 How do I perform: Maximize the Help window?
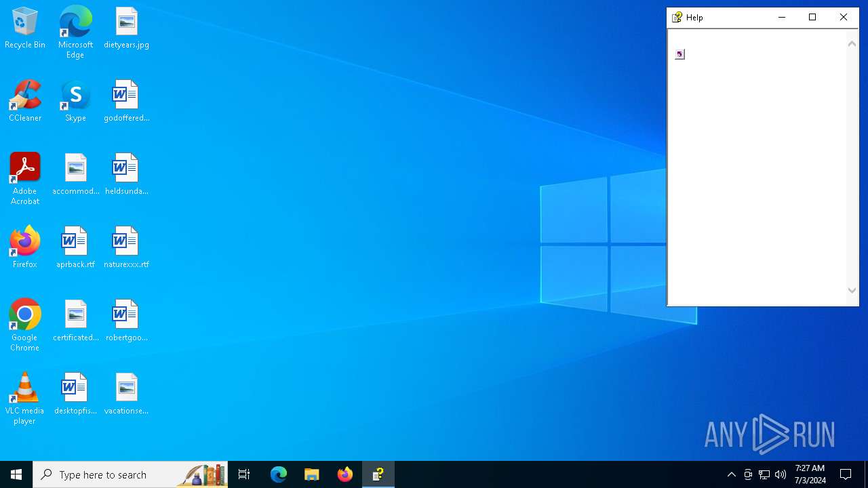812,18
